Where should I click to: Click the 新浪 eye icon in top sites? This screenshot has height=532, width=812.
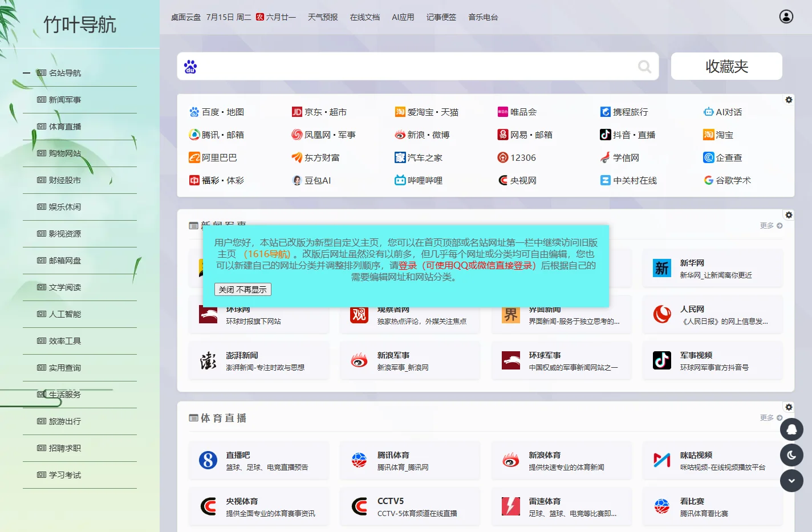pos(400,135)
